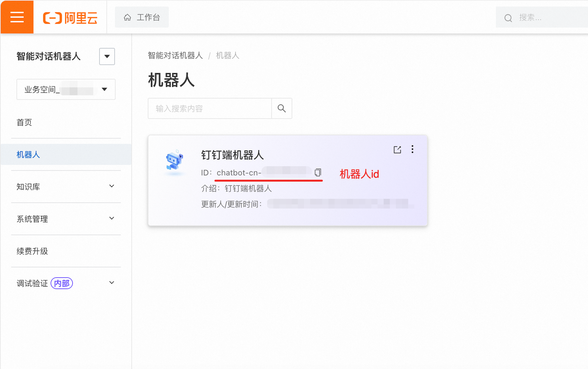Open 续费升级 in the sidebar
Image resolution: width=588 pixels, height=369 pixels.
coord(66,251)
